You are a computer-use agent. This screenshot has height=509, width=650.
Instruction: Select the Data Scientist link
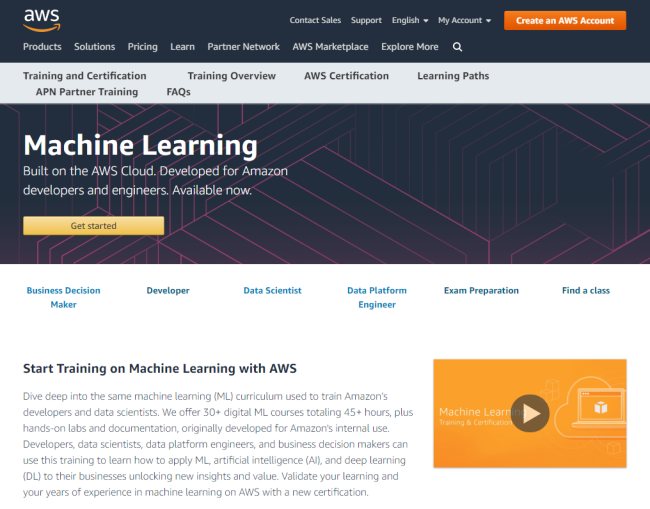(272, 291)
